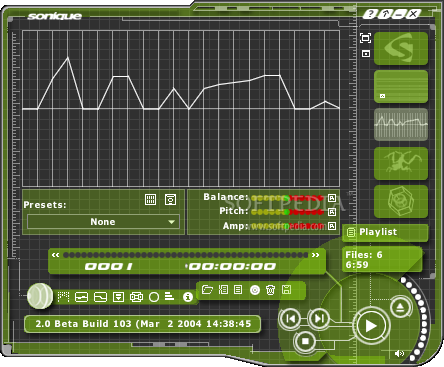The image size is (444, 367).
Task: Click the arrow button next to help
Action: click(x=385, y=14)
